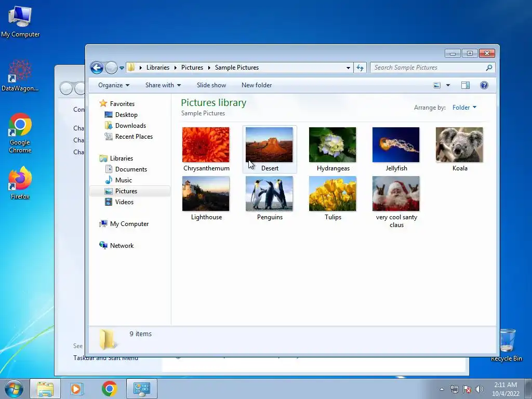Open the address bar history dropdown arrow
Viewport: 532px width, 399px height.
click(348, 68)
